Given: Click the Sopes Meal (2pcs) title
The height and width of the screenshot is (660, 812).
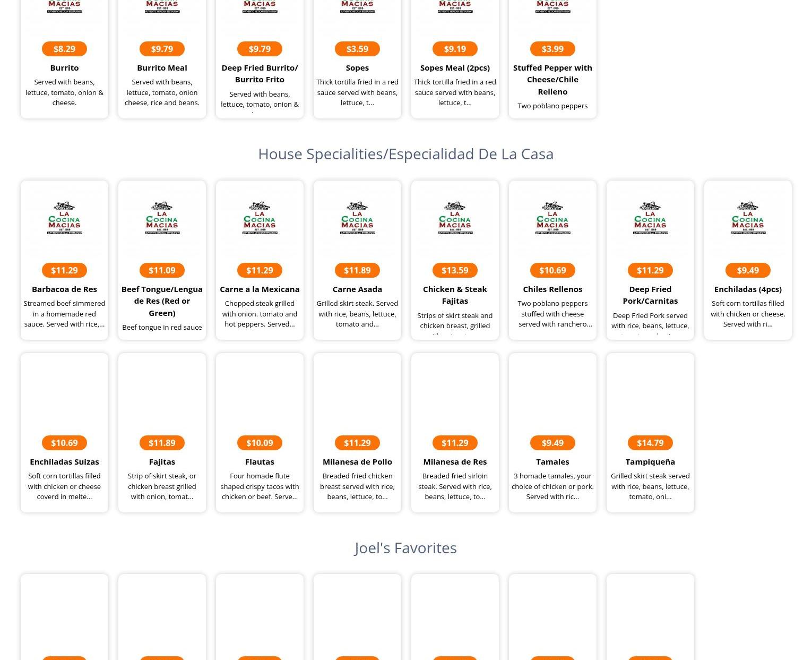Looking at the screenshot, I should pos(455,68).
